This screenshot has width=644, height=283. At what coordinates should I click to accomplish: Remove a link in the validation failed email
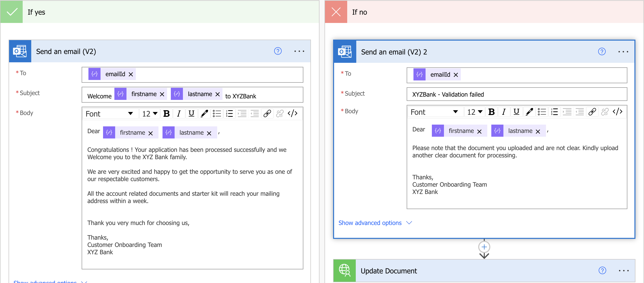pos(604,112)
